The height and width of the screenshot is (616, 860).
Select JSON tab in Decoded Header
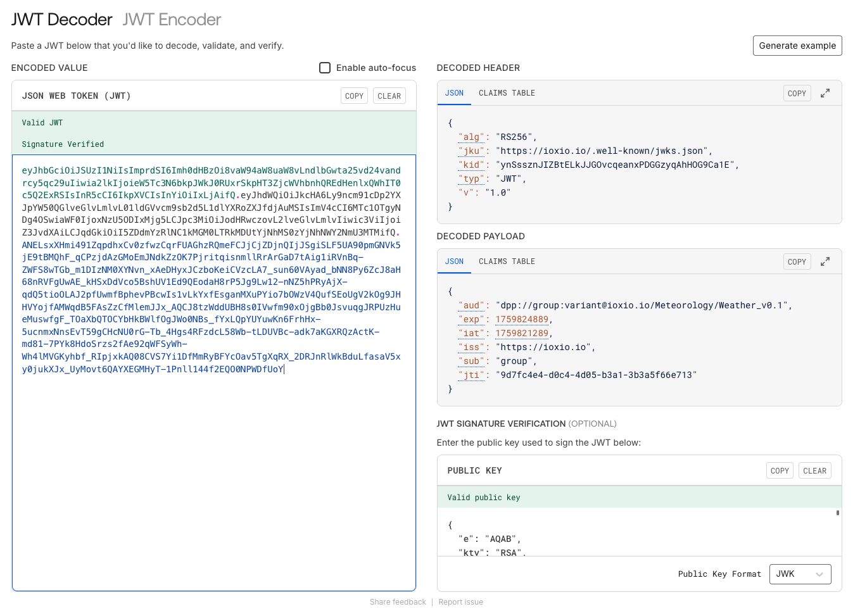pyautogui.click(x=454, y=93)
